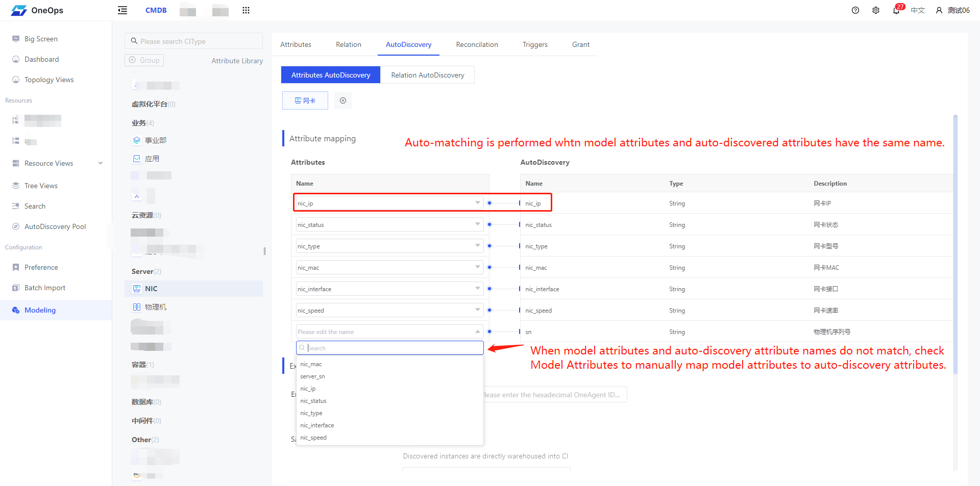Image resolution: width=980 pixels, height=486 pixels.
Task: Open the help question mark icon
Action: 855,10
